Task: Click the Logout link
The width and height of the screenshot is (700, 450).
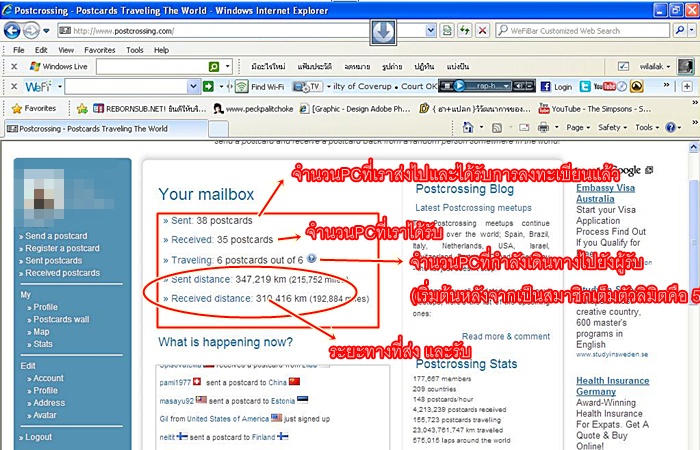Action: click(x=38, y=437)
